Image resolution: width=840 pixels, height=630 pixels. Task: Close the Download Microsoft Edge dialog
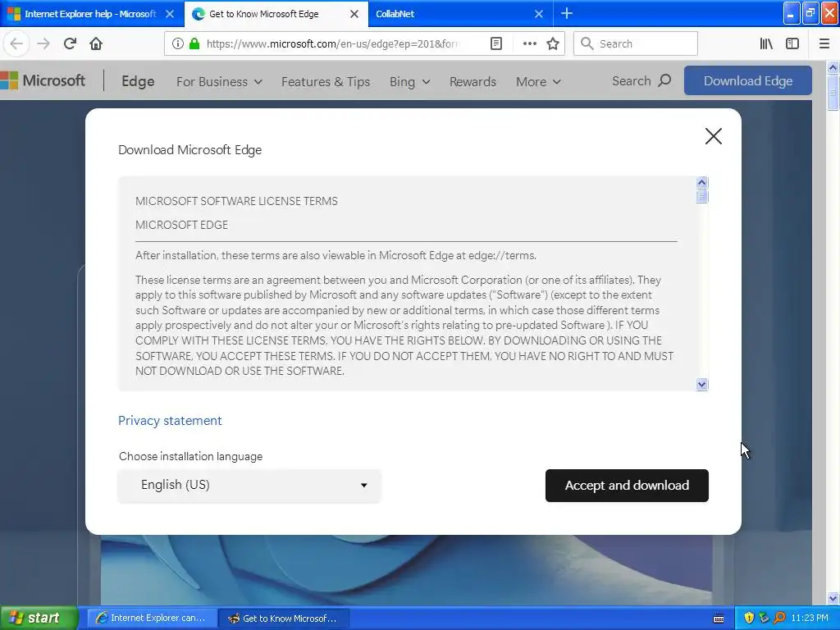pyautogui.click(x=713, y=136)
